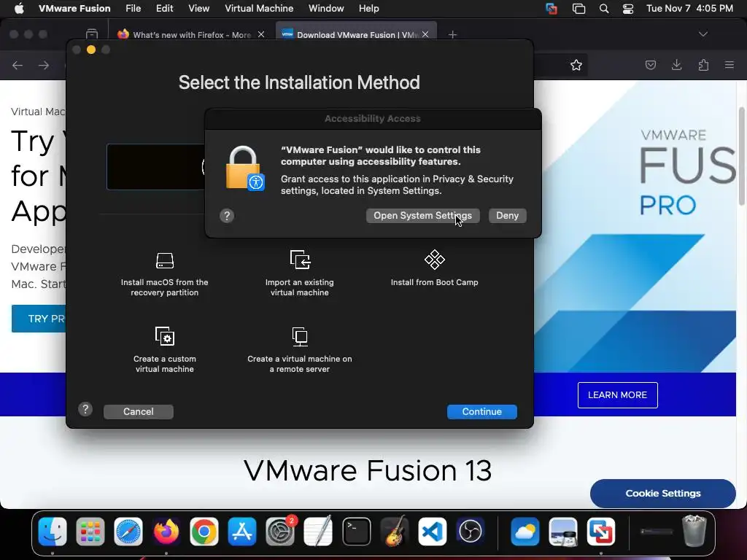Open Preview from the Dock
Viewport: 747px width, 560px height.
563,532
